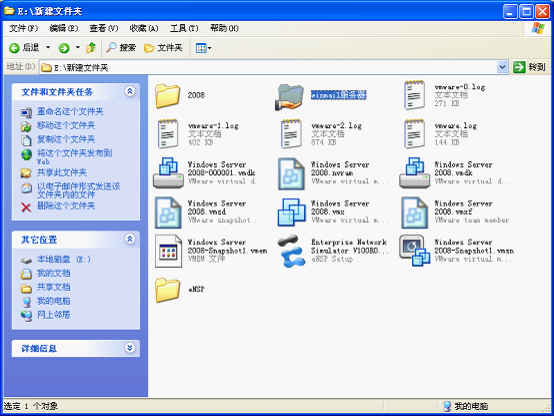Go up one folder level
The height and width of the screenshot is (416, 554).
(91, 48)
